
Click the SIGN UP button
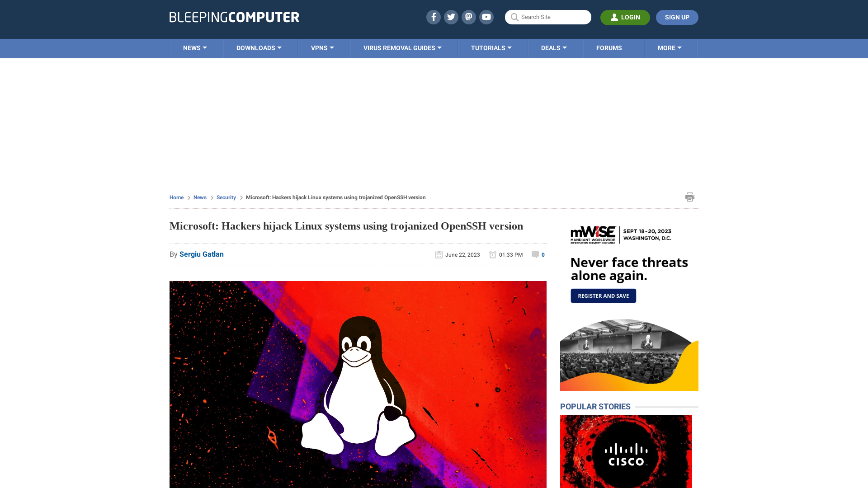click(677, 17)
